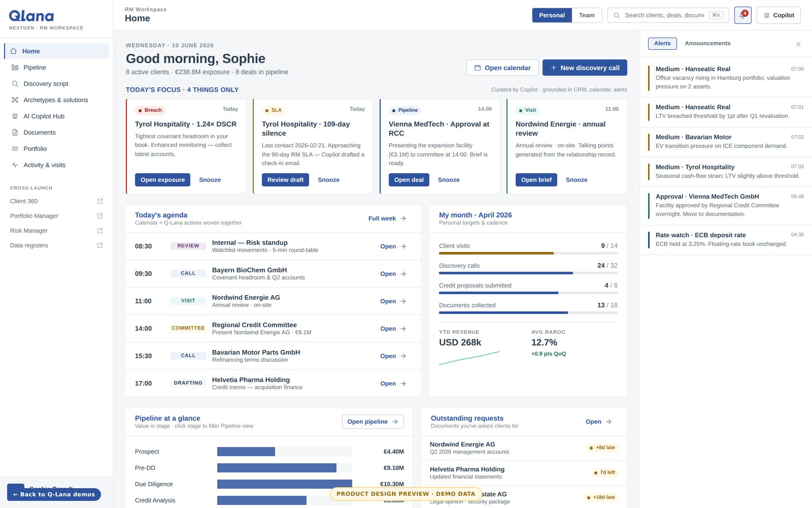Click Open deal for Vienna MedTech

point(409,180)
